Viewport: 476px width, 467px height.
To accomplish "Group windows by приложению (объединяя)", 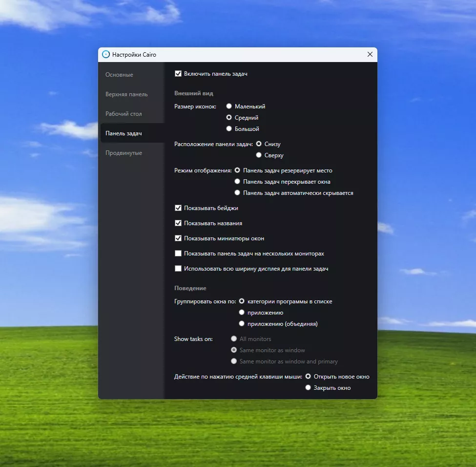I will (x=242, y=324).
